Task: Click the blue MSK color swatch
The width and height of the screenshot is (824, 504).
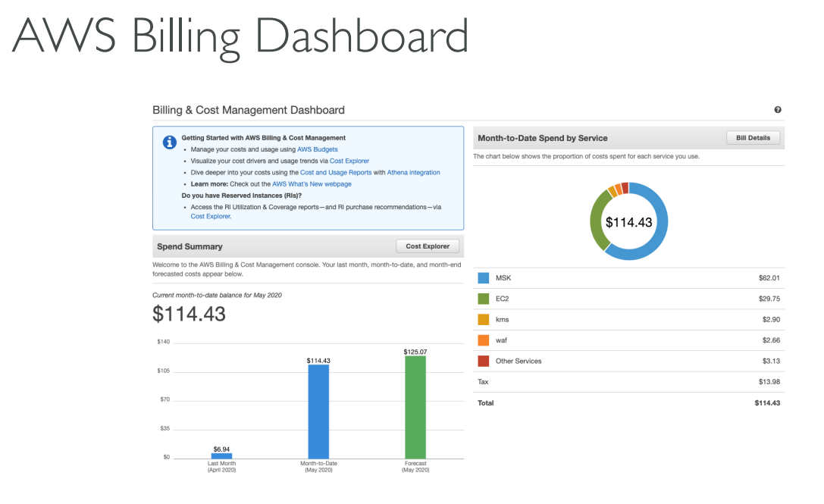Action: click(484, 278)
